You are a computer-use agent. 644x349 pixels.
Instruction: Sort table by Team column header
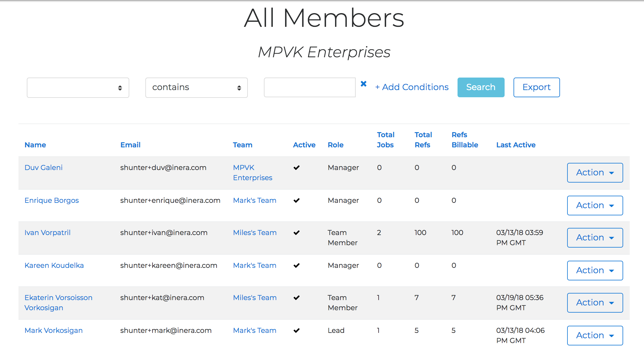(x=242, y=145)
